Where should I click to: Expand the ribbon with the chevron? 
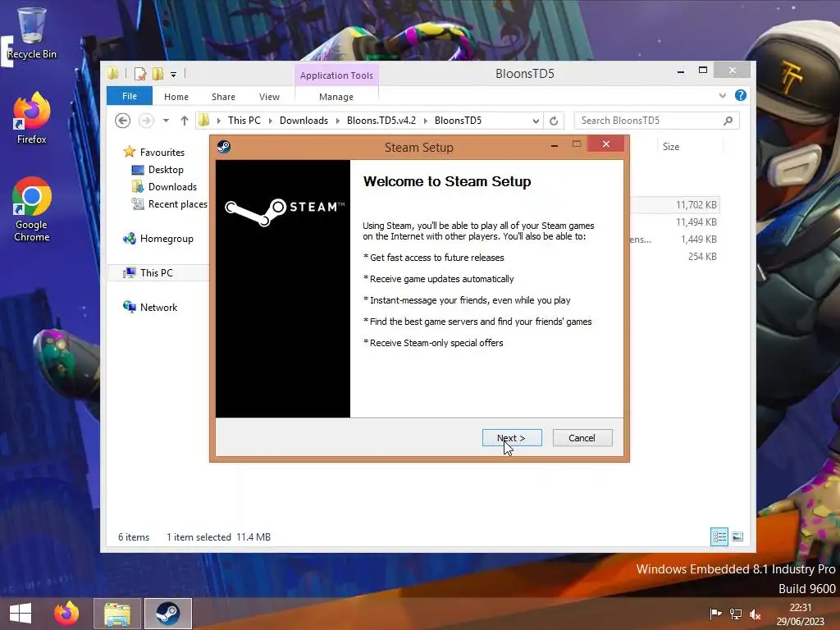pyautogui.click(x=723, y=95)
